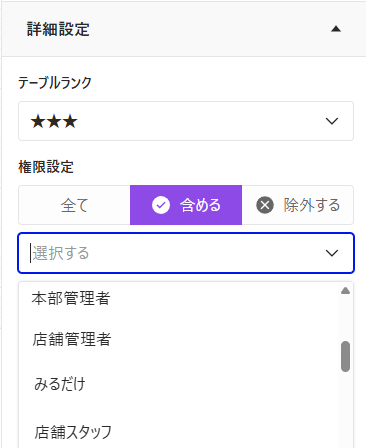
Task: Click the three stars rank value
Action: (x=54, y=121)
